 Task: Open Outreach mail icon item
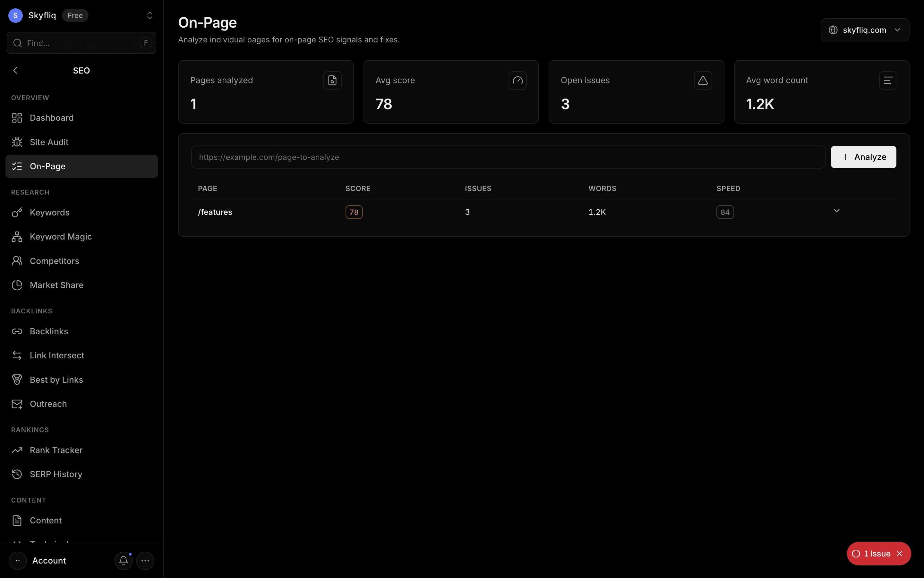click(81, 404)
